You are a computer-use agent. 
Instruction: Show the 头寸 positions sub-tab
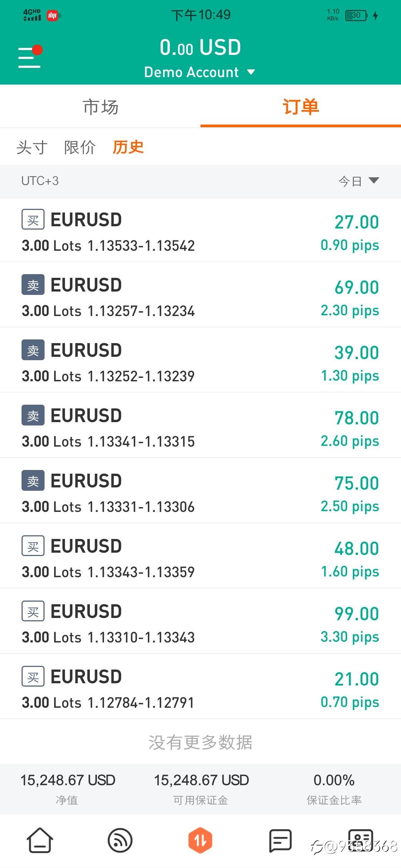[32, 147]
